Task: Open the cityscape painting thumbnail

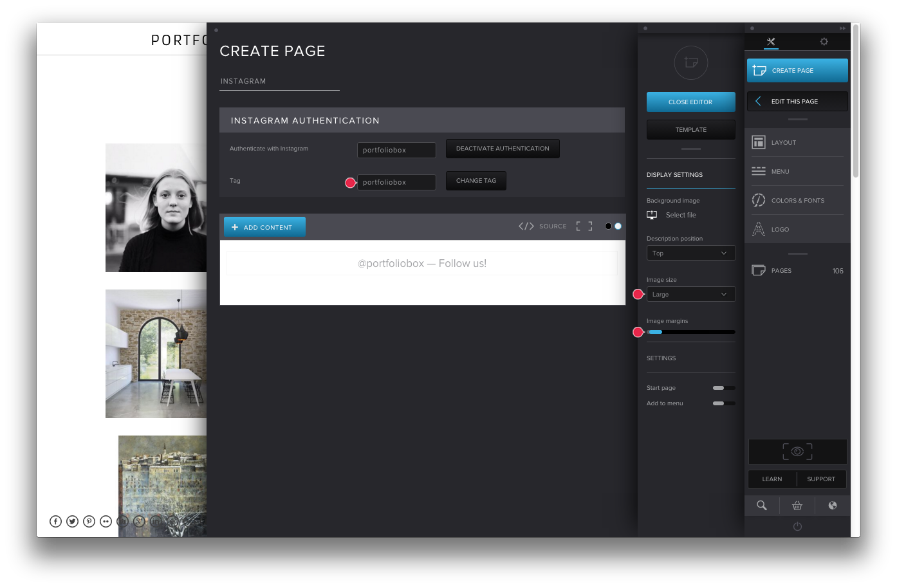Action: 162,486
